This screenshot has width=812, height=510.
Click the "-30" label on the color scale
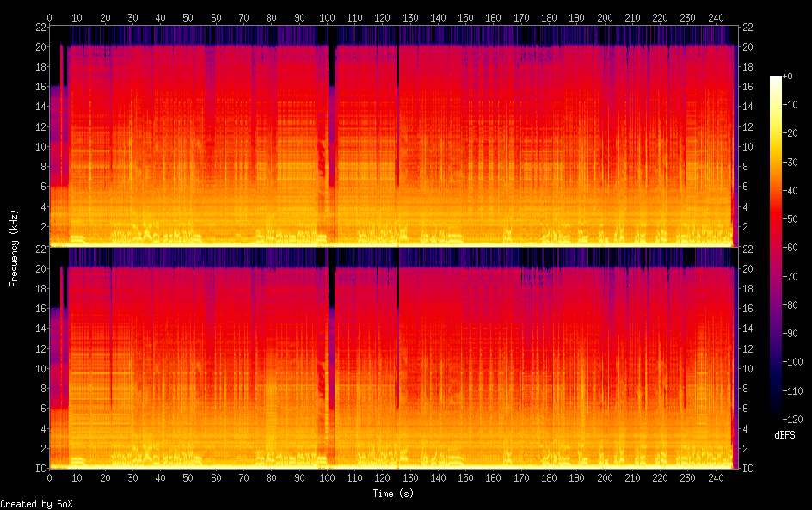click(790, 163)
